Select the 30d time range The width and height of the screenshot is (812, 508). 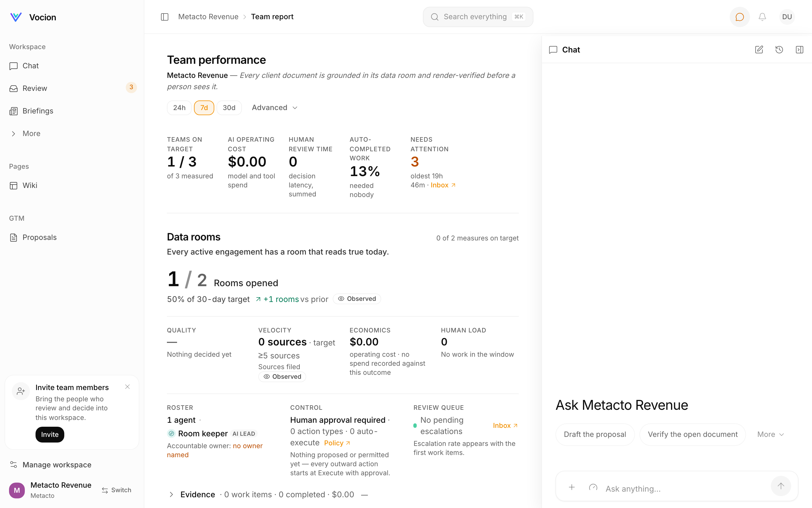point(229,108)
